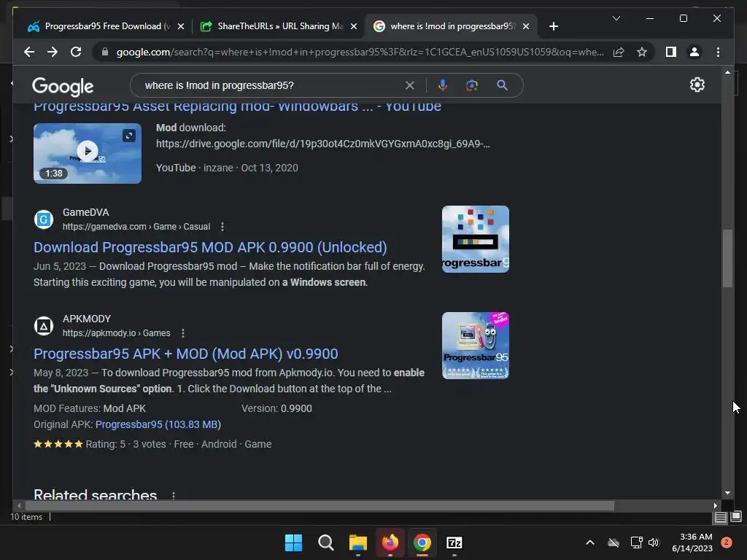Show hidden system tray icons
Screen dimensions: 747x560
(589, 542)
